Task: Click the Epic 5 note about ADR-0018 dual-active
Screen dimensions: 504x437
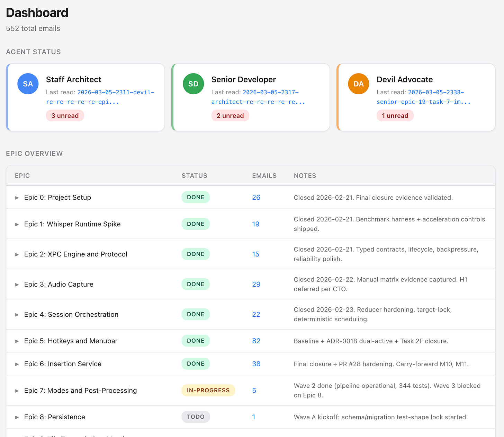Action: click(371, 341)
